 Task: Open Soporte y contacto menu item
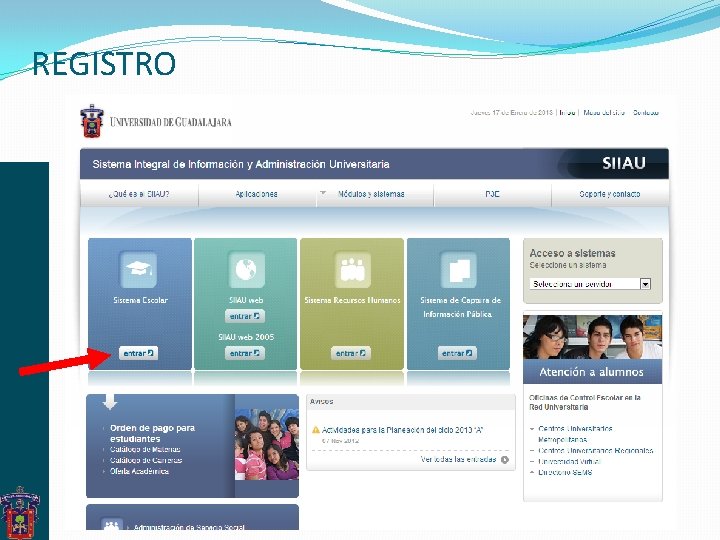click(610, 194)
